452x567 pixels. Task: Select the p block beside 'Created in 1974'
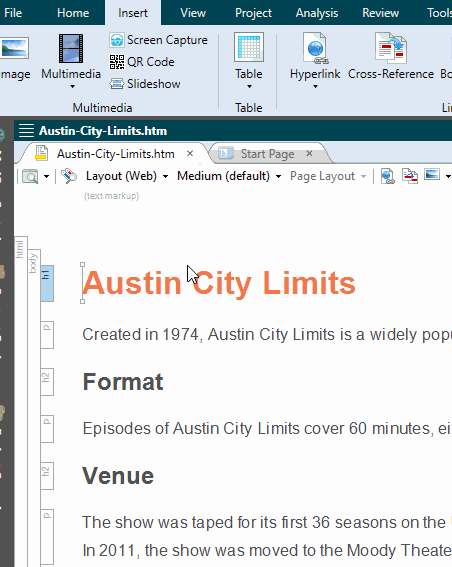coord(47,334)
